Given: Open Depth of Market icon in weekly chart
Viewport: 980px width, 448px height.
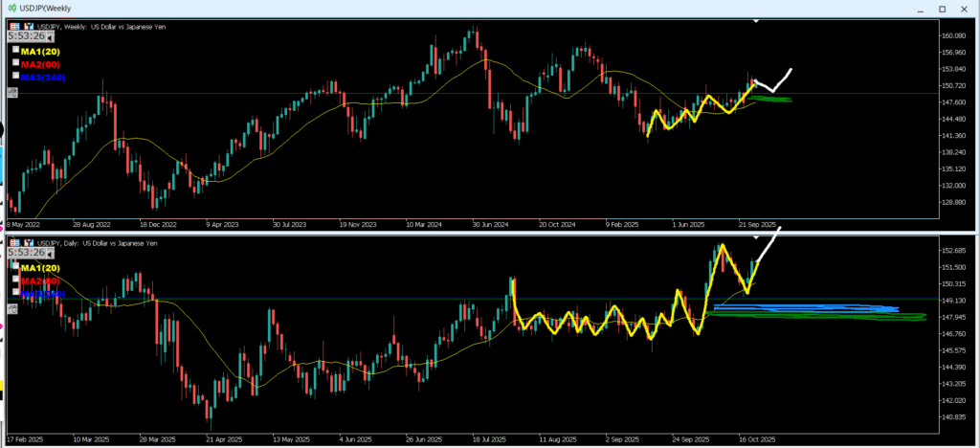Looking at the screenshot, I should [28, 27].
